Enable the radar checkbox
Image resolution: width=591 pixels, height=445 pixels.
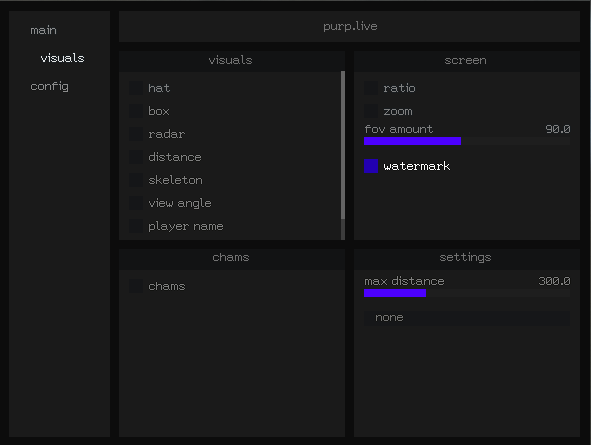136,134
